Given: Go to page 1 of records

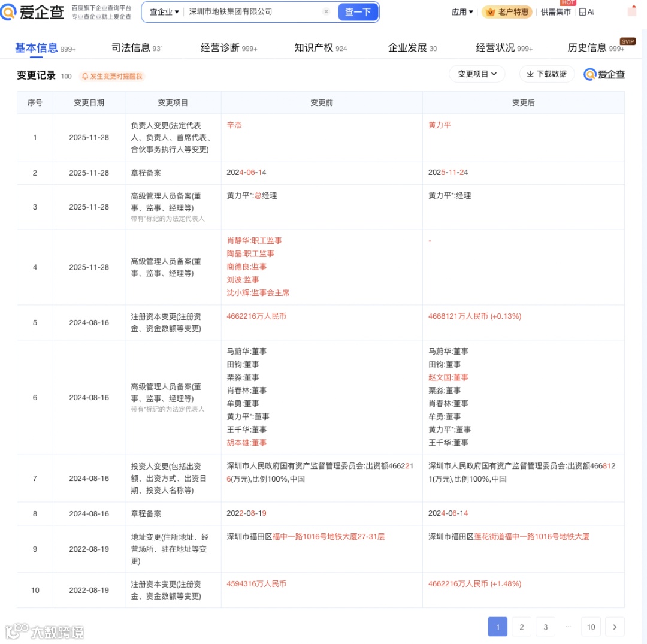Looking at the screenshot, I should tap(497, 627).
